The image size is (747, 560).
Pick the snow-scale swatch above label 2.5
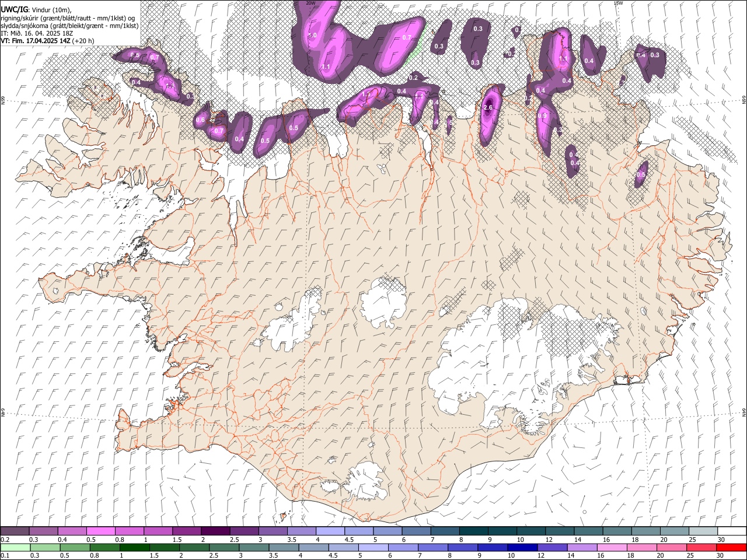[245, 531]
